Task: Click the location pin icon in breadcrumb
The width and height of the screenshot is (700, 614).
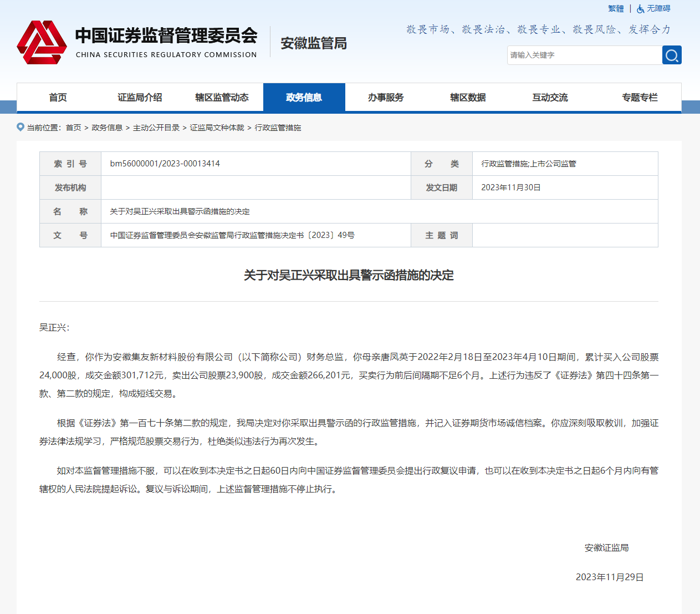Action: [21, 127]
